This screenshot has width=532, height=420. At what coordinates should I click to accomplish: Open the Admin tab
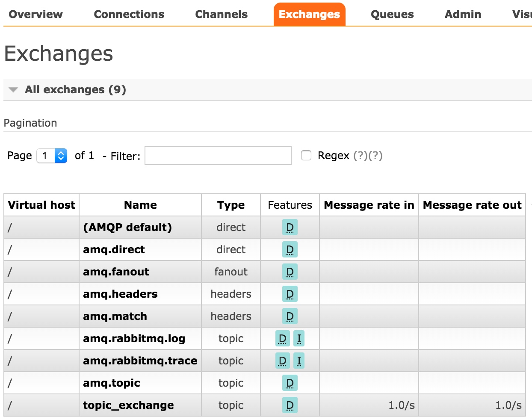[x=463, y=14]
